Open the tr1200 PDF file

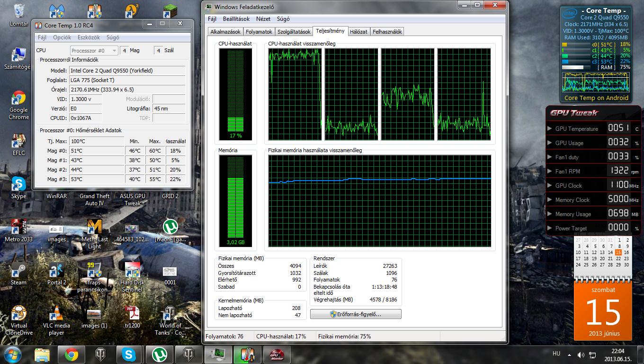[132, 317]
